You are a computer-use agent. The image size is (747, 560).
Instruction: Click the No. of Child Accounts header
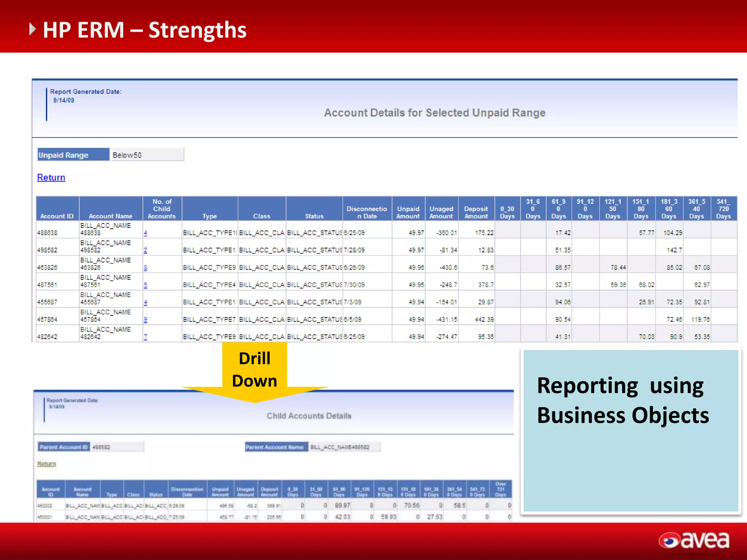pos(162,209)
